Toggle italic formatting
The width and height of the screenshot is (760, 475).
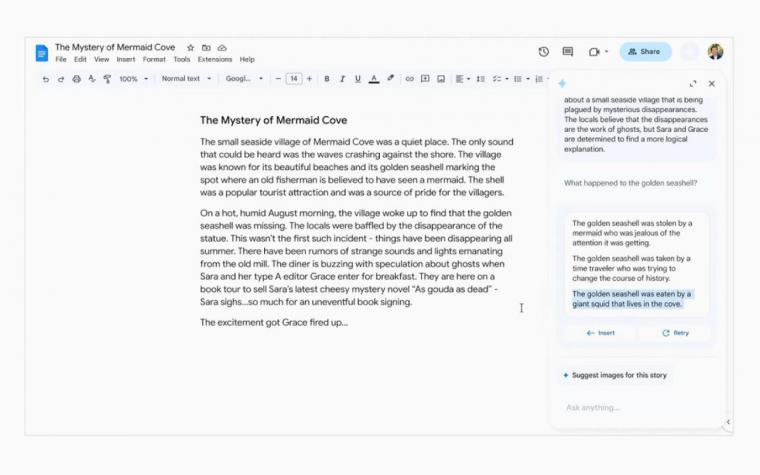tap(342, 79)
